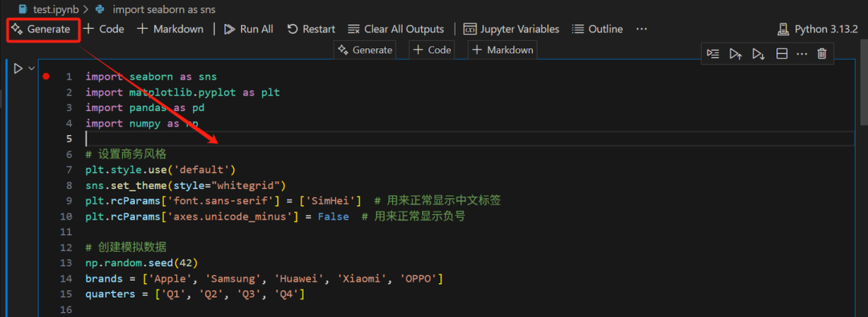
Task: Split cell icon in cell toolbar
Action: (782, 54)
